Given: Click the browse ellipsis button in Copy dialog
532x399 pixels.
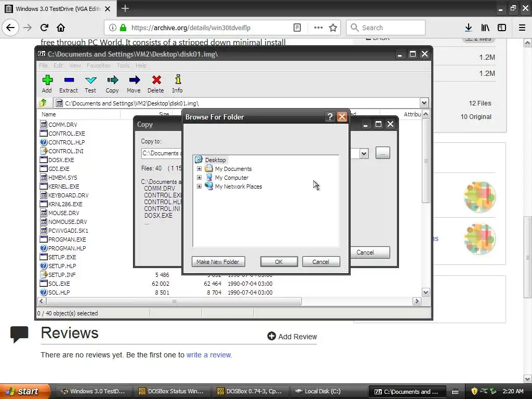Looking at the screenshot, I should coord(383,153).
